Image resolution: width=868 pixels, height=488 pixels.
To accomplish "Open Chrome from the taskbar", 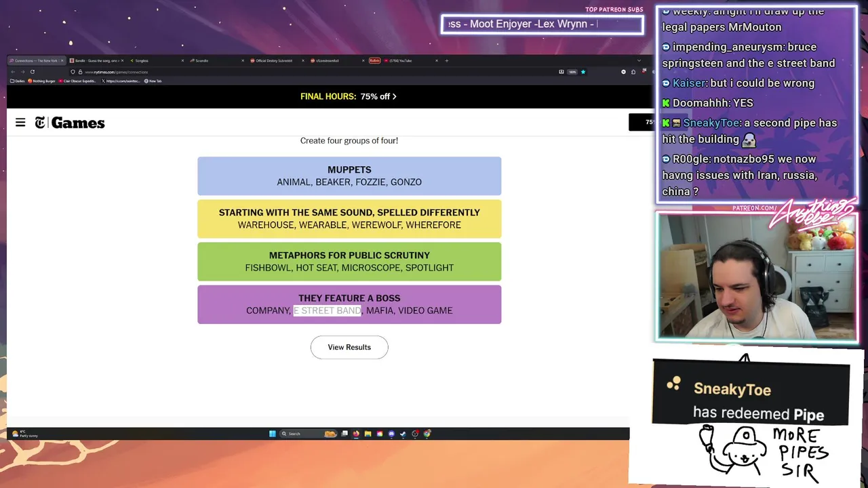I will pyautogui.click(x=427, y=434).
